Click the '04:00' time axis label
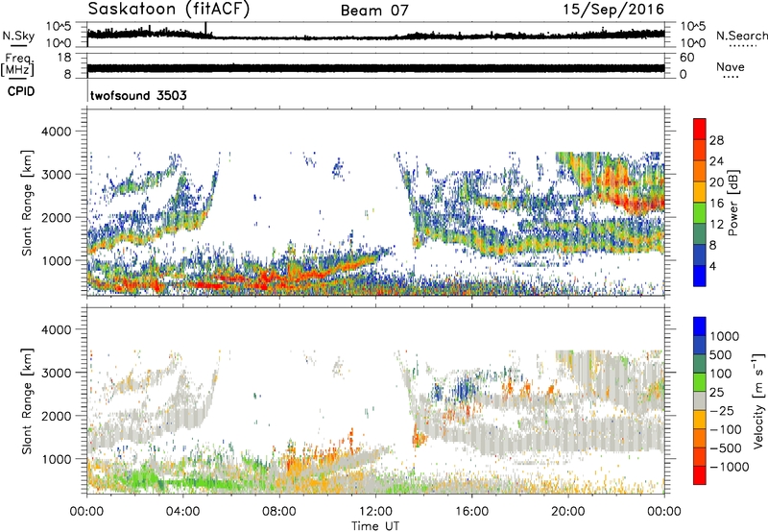 [183, 512]
